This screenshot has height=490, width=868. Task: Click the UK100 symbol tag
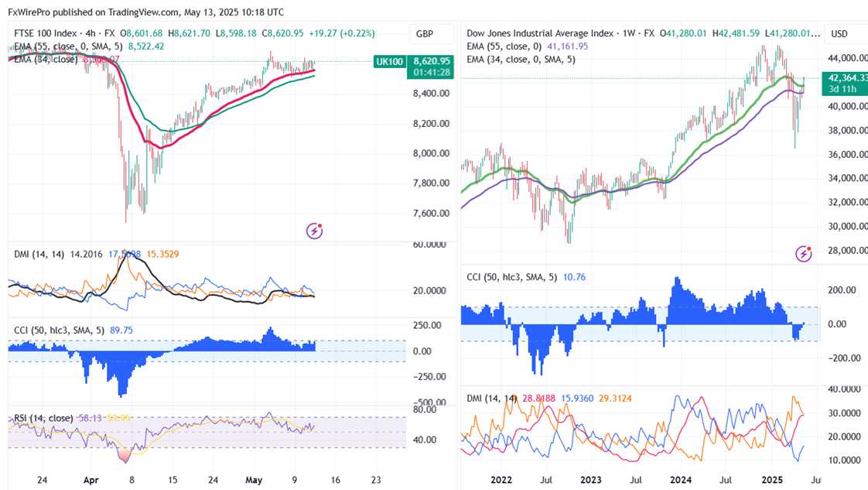point(389,61)
